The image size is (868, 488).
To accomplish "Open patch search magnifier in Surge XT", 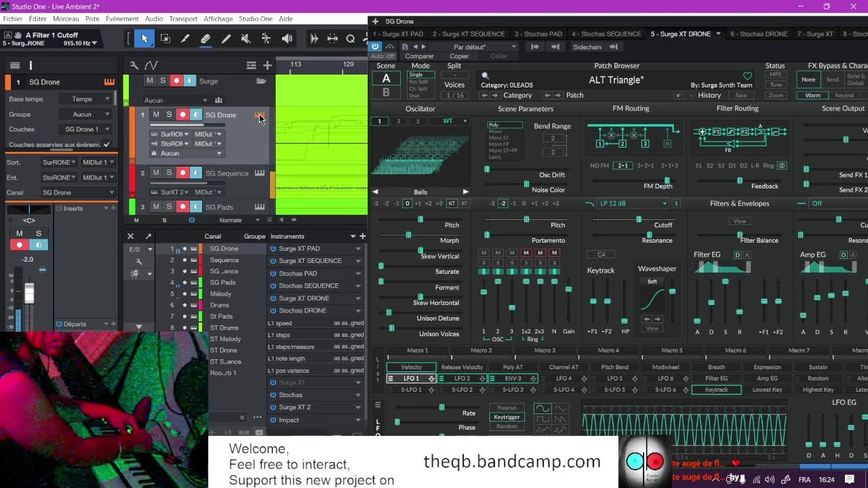I will tap(485, 76).
